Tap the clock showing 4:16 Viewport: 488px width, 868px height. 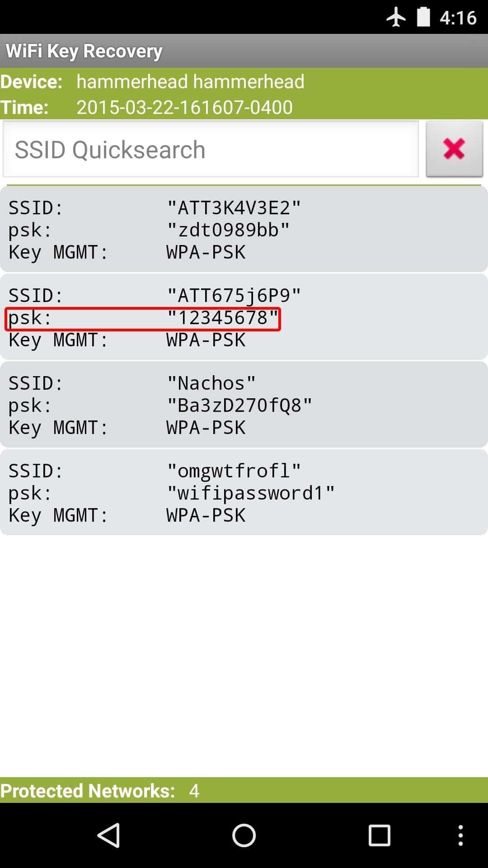[x=458, y=18]
